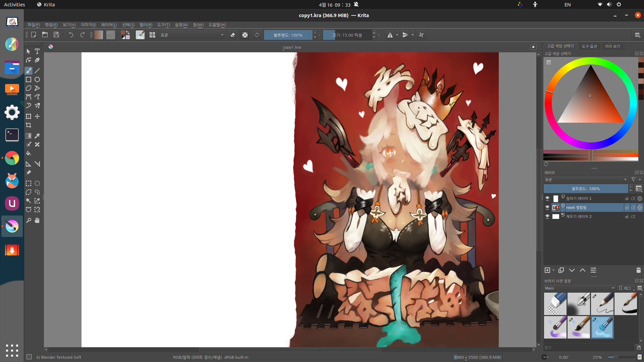This screenshot has height=362, width=644.
Task: Click the layer 불투명도 100% slider
Action: click(x=586, y=189)
